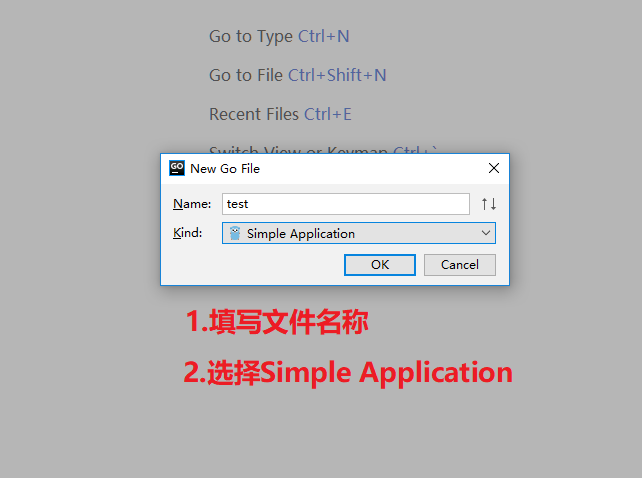
Task: Click the Go to File hint
Action: (246, 75)
